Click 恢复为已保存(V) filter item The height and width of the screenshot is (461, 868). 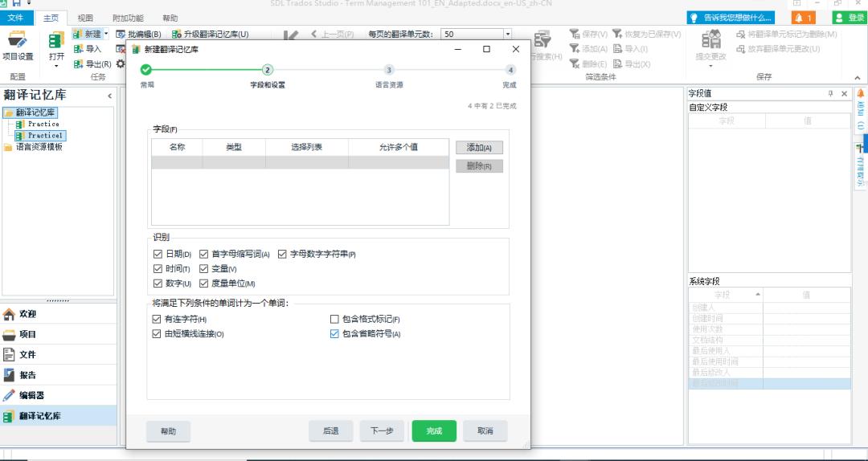point(647,35)
